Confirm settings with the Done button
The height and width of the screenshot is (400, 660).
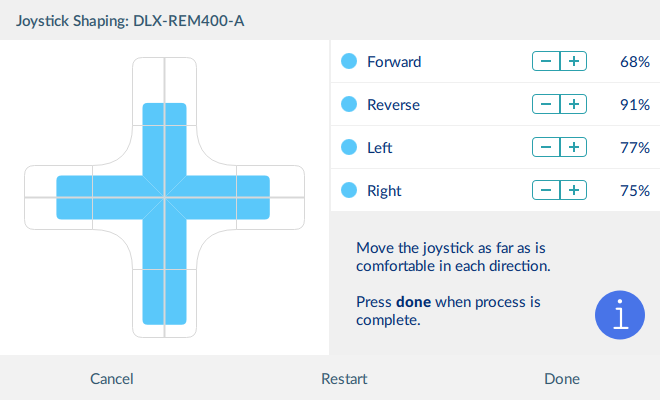[562, 379]
